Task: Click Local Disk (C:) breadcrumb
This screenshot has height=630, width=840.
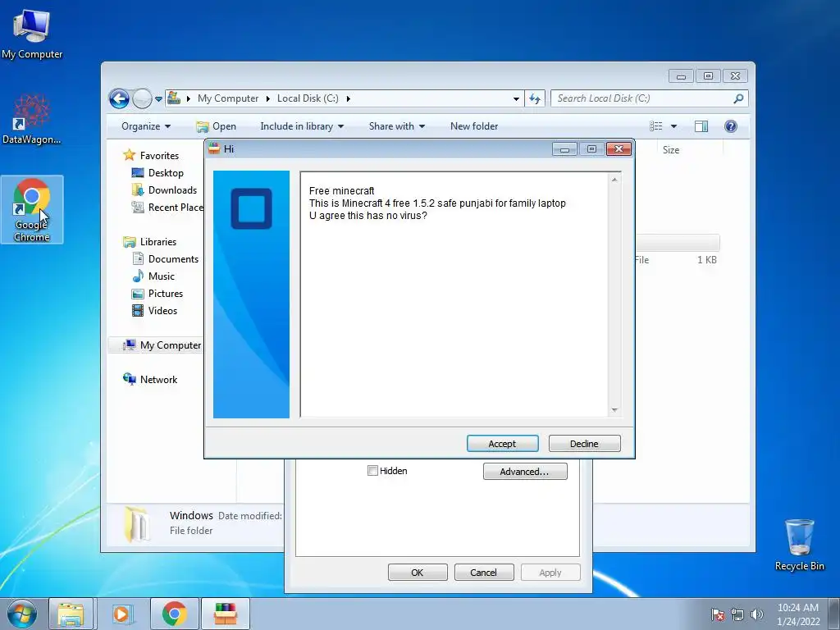Action: 308,98
